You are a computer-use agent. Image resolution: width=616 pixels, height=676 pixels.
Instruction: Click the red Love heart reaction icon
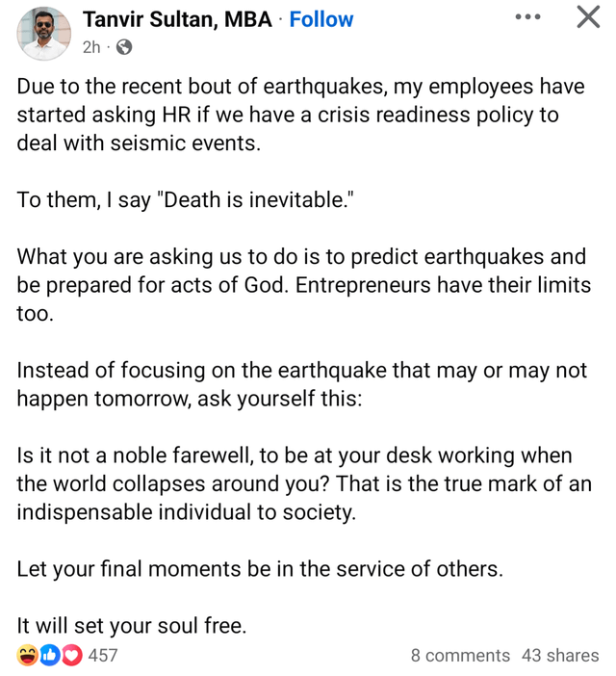click(70, 655)
